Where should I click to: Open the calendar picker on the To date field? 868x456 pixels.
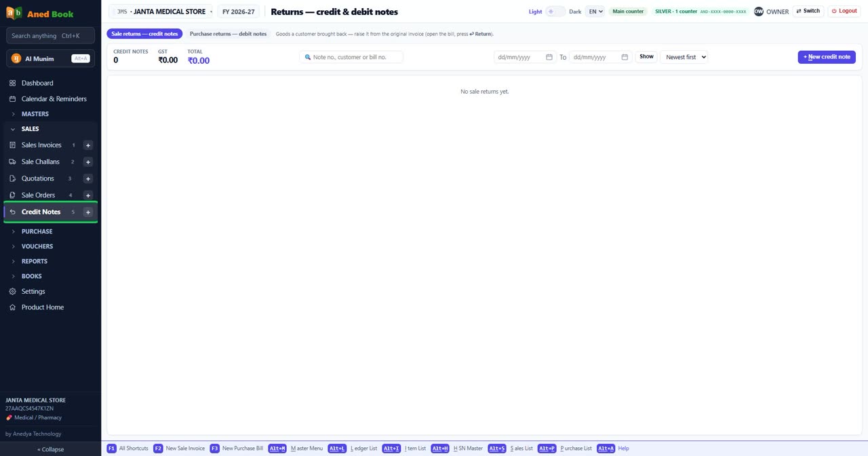pos(625,57)
